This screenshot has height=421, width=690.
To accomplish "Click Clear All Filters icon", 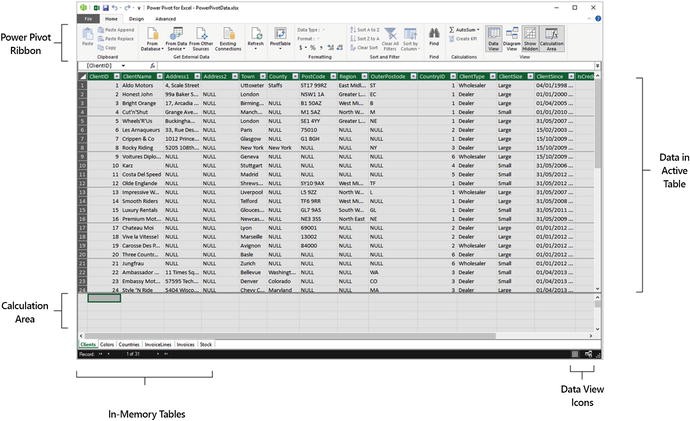I will click(x=390, y=33).
